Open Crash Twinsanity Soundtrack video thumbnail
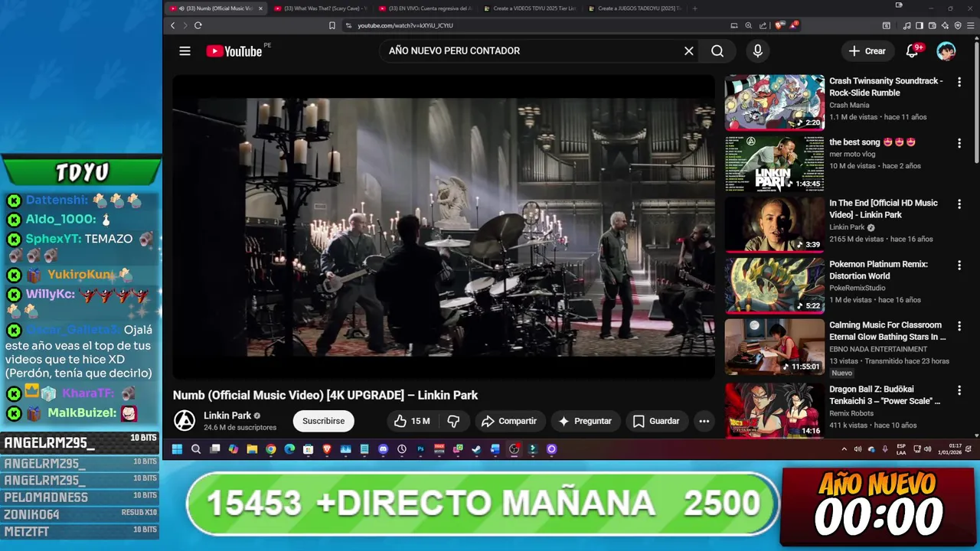This screenshot has width=980, height=551. [775, 102]
